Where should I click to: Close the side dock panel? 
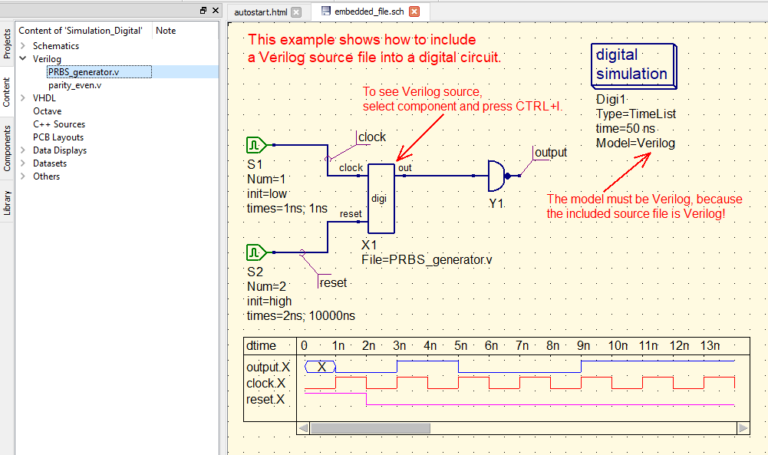215,10
